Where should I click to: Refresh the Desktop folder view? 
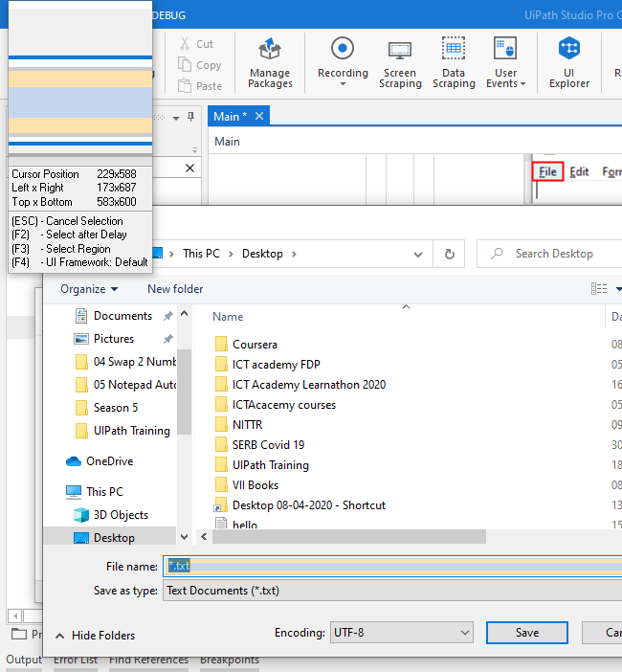tap(449, 254)
